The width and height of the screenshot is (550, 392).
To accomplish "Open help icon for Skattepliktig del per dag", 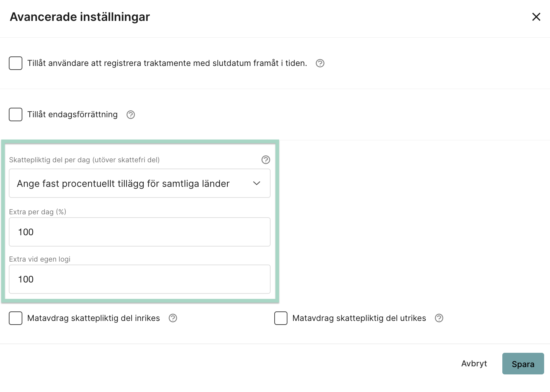I will (x=266, y=160).
